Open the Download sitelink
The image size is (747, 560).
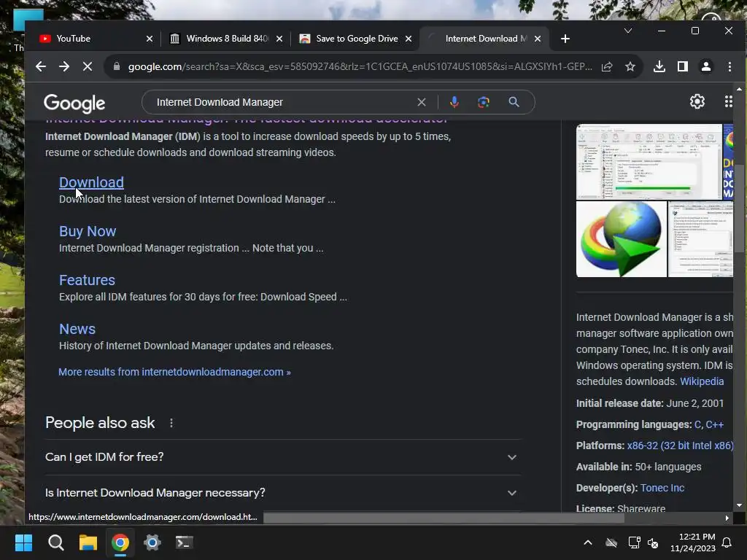coord(91,182)
